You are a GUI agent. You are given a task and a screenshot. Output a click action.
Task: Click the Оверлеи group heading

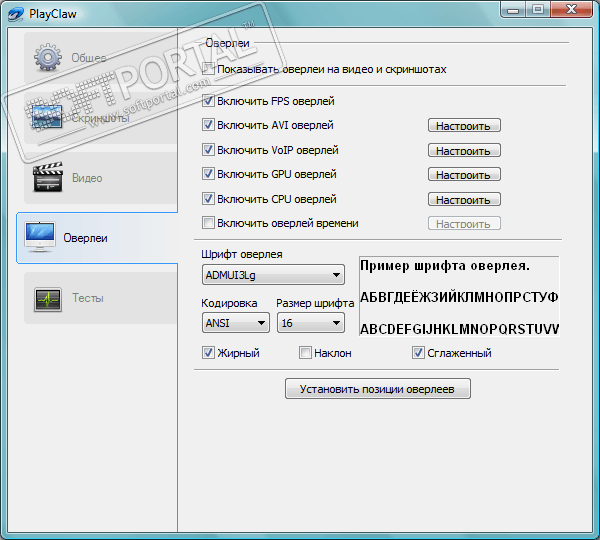point(227,43)
